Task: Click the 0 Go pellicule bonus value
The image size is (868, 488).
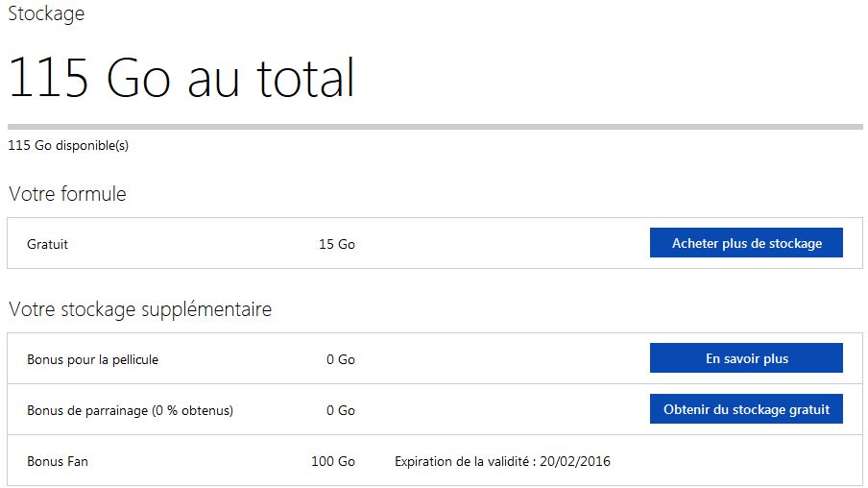Action: tap(341, 359)
